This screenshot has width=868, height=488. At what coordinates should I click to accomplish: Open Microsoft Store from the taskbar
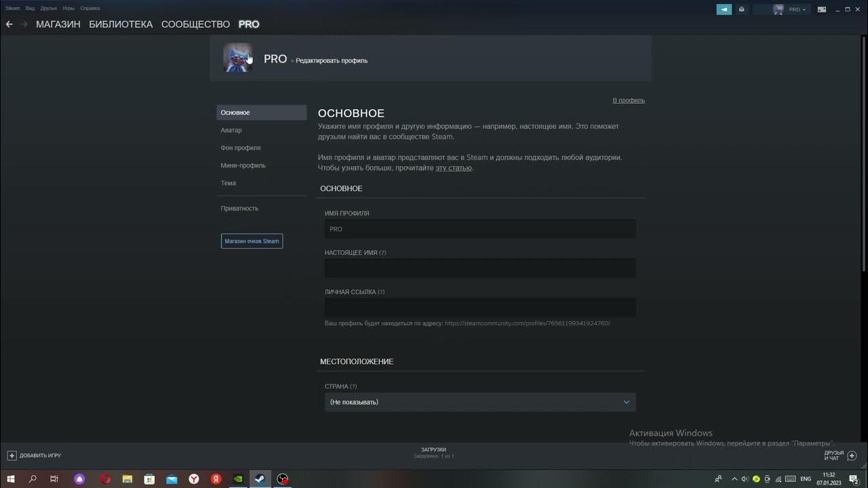149,479
